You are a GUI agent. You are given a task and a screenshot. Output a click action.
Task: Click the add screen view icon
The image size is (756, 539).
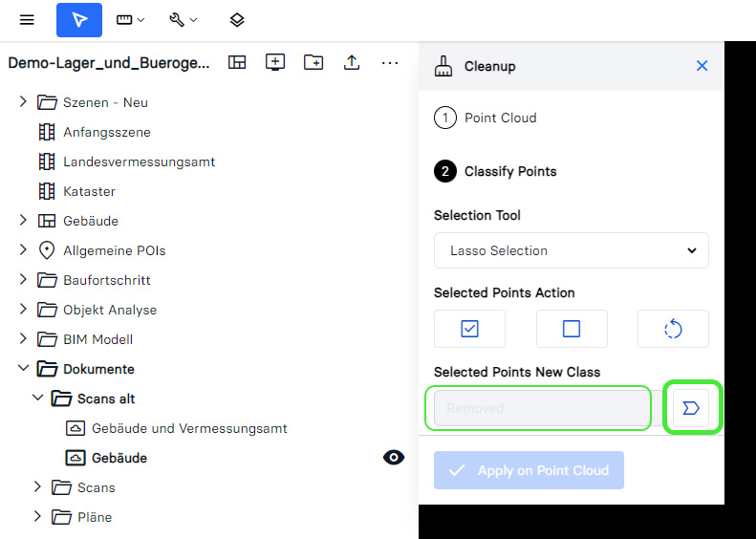[275, 62]
